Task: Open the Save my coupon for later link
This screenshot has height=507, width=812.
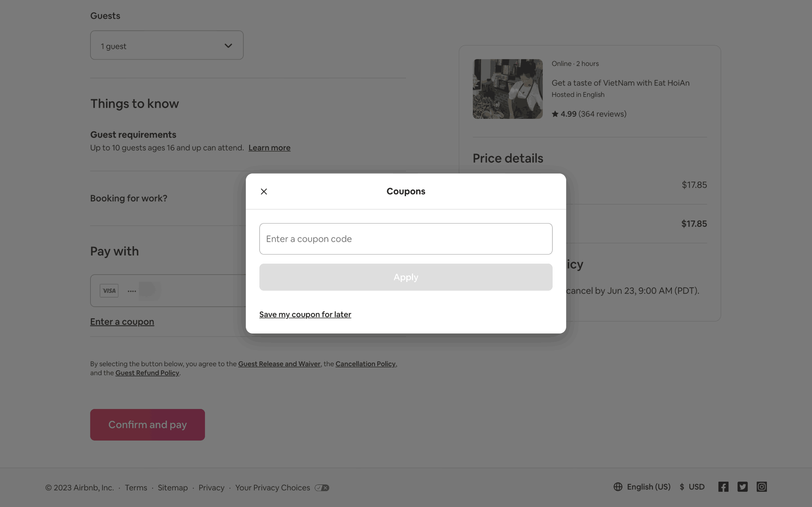Action: coord(305,315)
